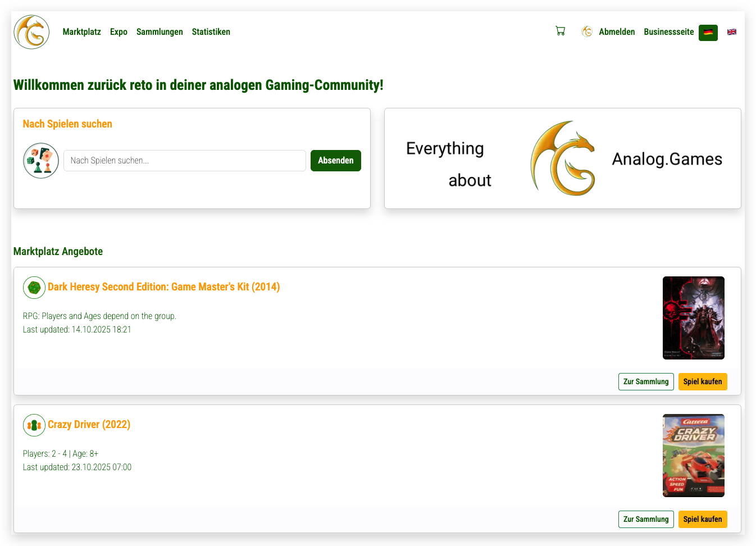Click the dice and cards search icon
This screenshot has height=546, width=756.
coord(41,161)
